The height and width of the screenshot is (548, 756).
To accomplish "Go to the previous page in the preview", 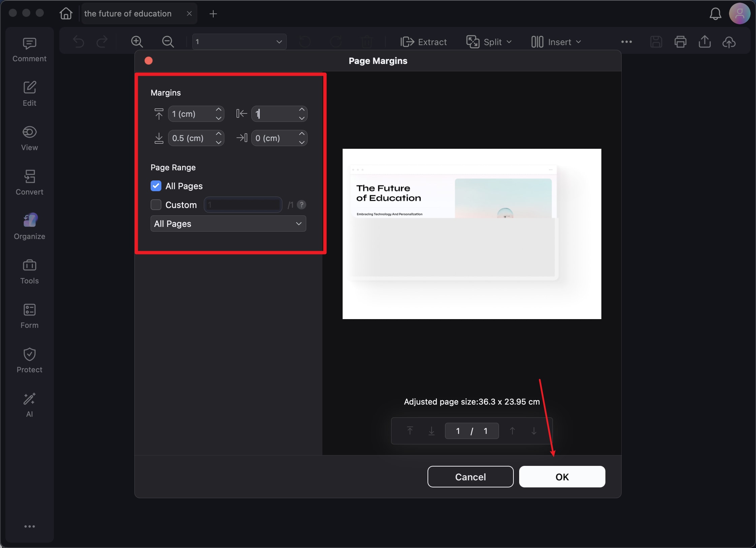I will pos(512,431).
